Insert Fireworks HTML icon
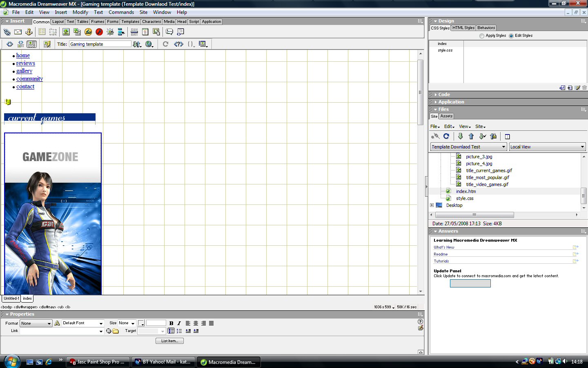Viewport: 588px width, 368px height. (88, 32)
